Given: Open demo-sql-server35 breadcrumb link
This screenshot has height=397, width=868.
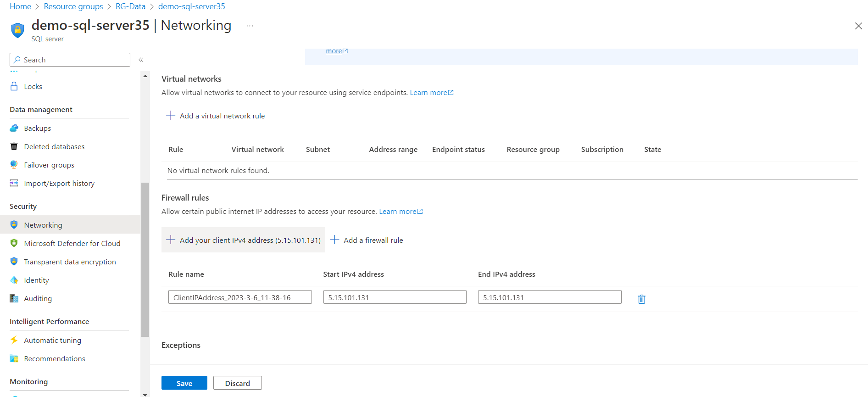Looking at the screenshot, I should pos(192,6).
